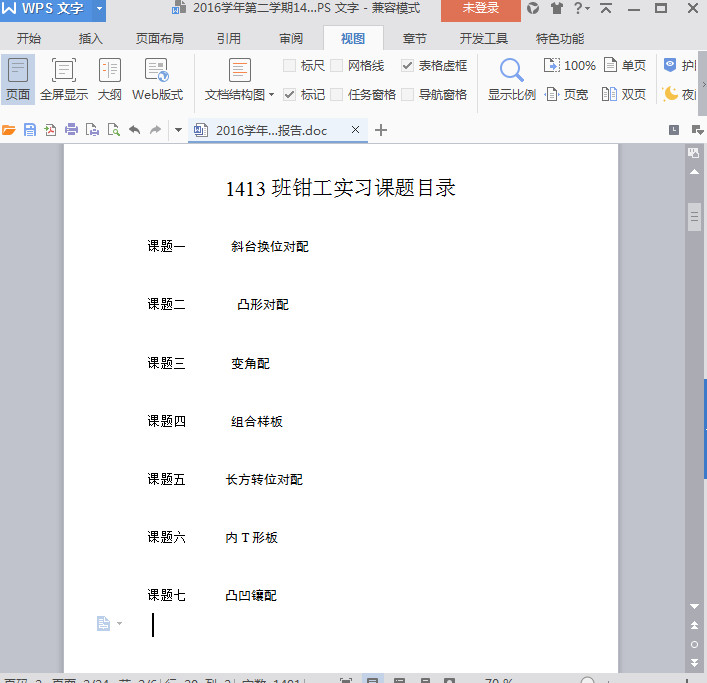Open the 审阅 ribbon tab

click(291, 39)
